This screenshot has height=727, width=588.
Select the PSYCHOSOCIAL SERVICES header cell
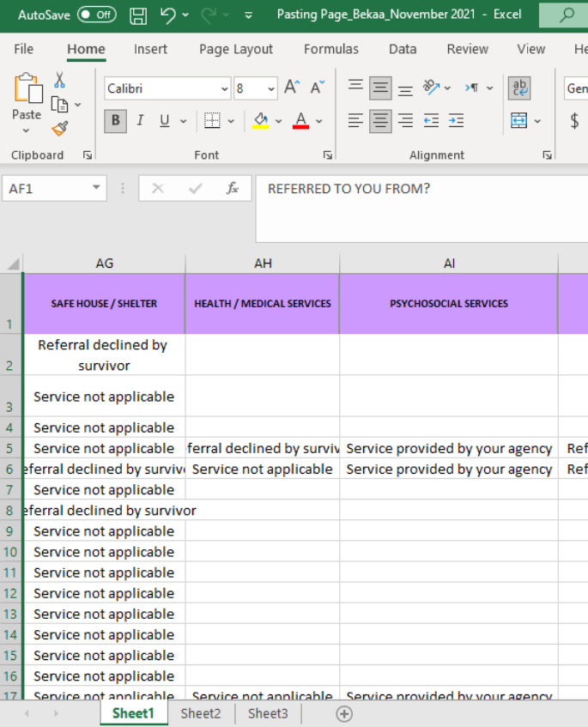449,304
